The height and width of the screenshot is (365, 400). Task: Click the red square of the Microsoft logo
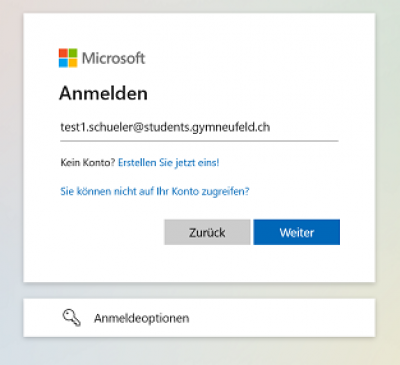click(63, 53)
